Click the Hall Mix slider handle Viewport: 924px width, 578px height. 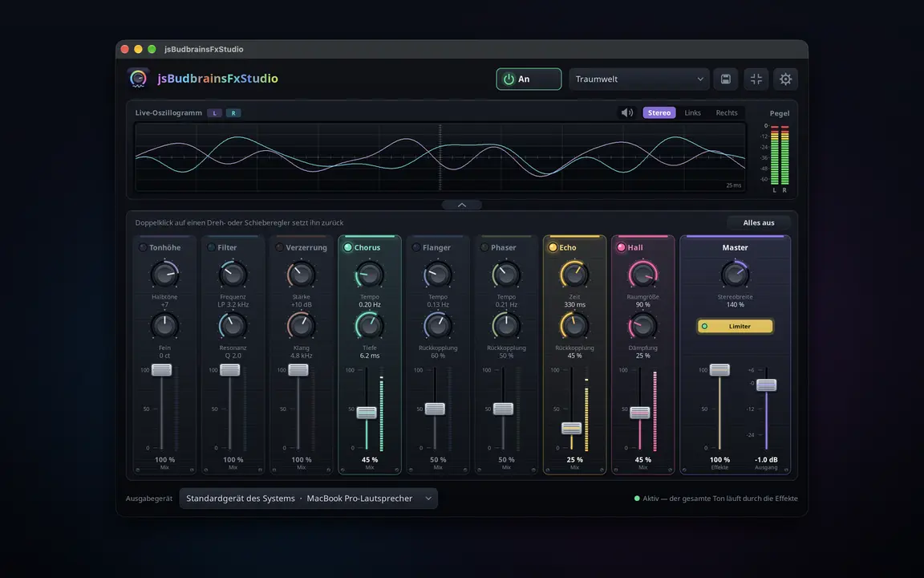(640, 413)
